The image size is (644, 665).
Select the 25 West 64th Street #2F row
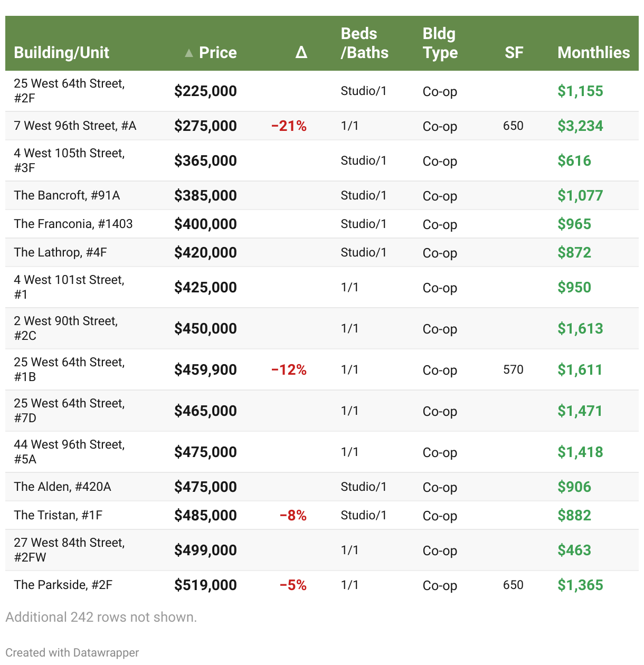(x=69, y=91)
